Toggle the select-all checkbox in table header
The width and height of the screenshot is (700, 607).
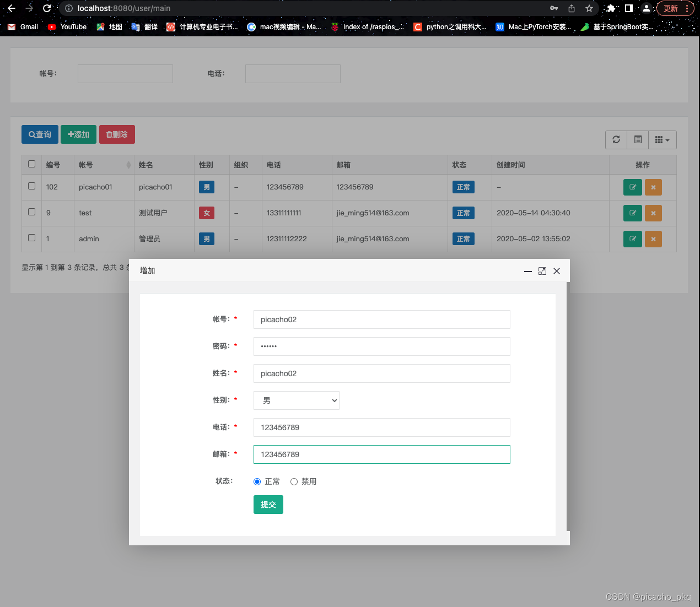coord(31,164)
